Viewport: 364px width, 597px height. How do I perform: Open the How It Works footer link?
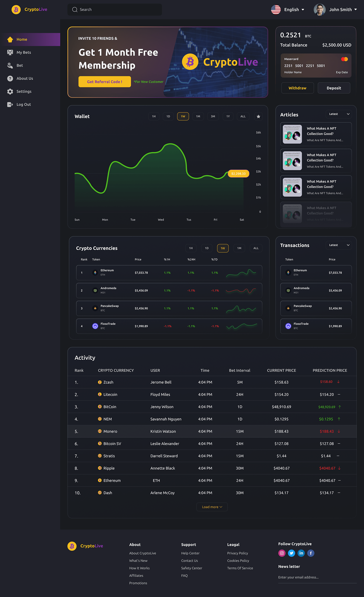pos(139,568)
